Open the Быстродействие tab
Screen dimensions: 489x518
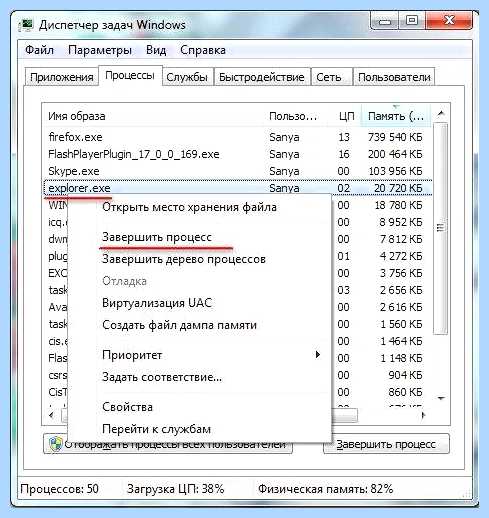[262, 77]
